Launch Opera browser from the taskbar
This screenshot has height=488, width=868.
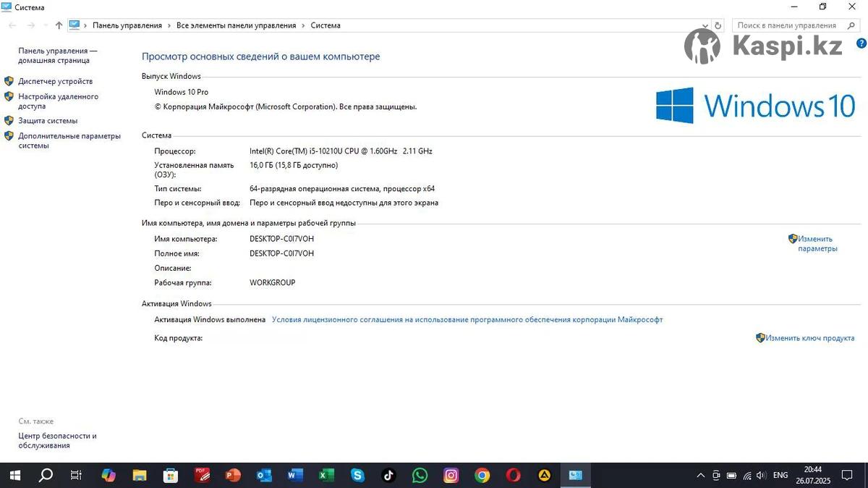(513, 476)
